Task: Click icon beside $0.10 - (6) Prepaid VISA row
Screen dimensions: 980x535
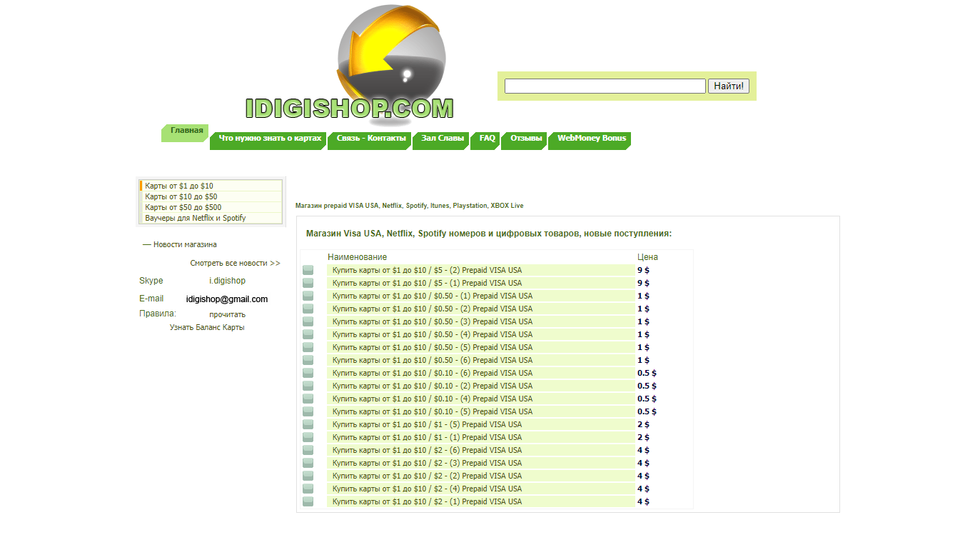Action: pyautogui.click(x=308, y=373)
